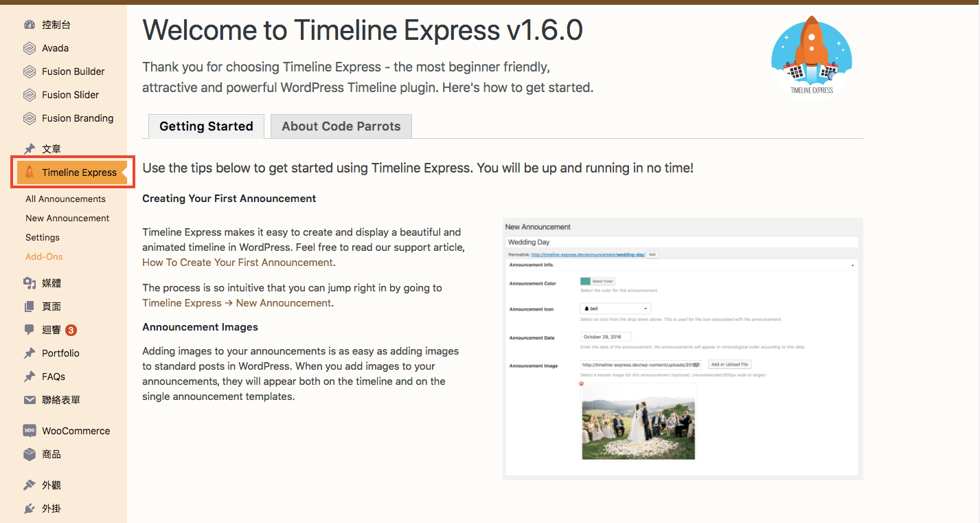Open the 聯絡表單 contact form label
This screenshot has width=980, height=523.
pos(61,400)
